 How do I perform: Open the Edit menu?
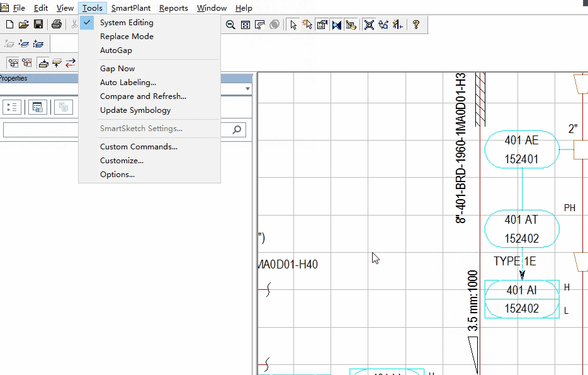point(41,8)
